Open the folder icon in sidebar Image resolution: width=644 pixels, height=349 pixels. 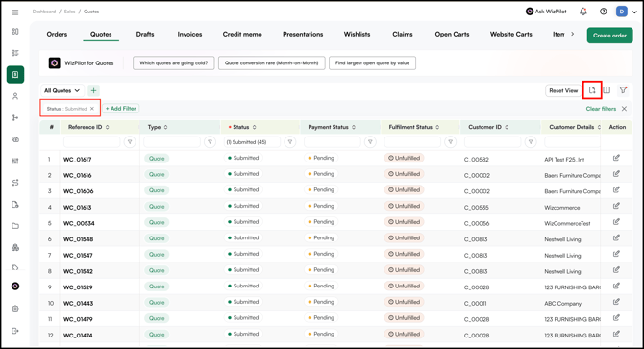[15, 226]
